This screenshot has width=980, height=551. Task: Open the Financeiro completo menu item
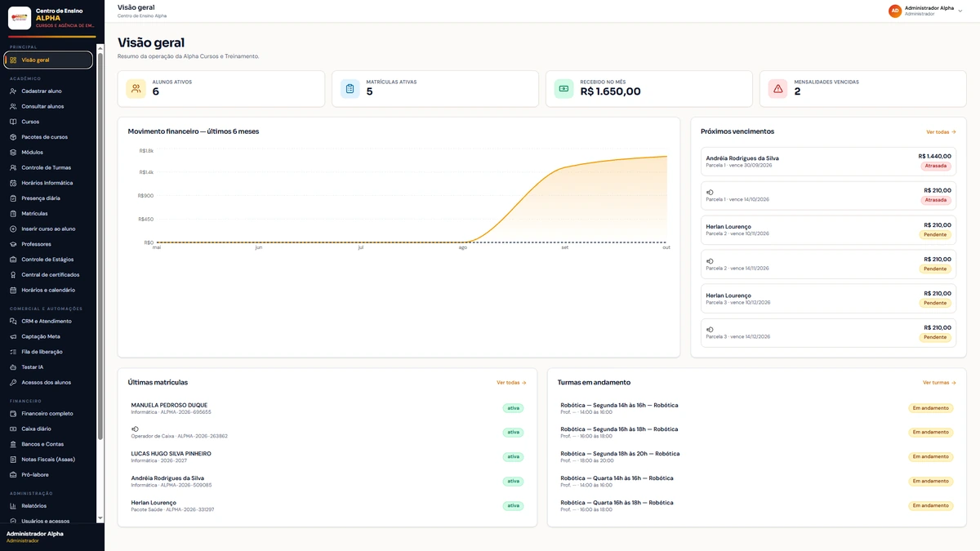48,413
